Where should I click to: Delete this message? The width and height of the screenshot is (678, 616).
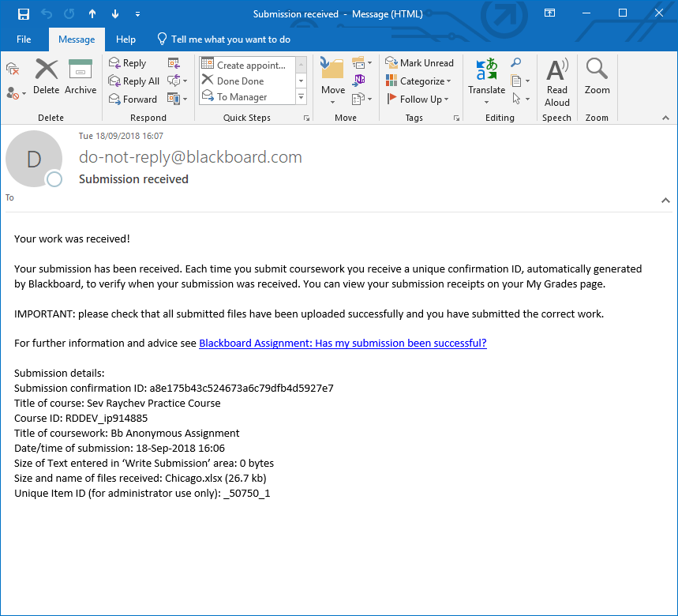click(x=47, y=77)
